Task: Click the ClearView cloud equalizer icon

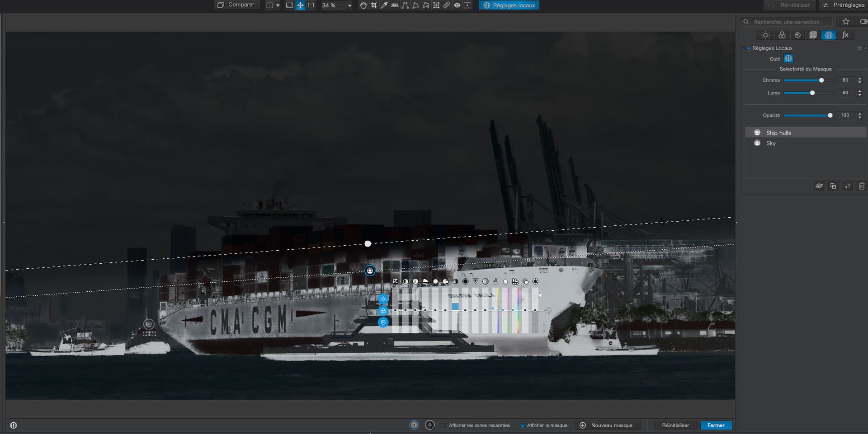Action: [x=425, y=281]
